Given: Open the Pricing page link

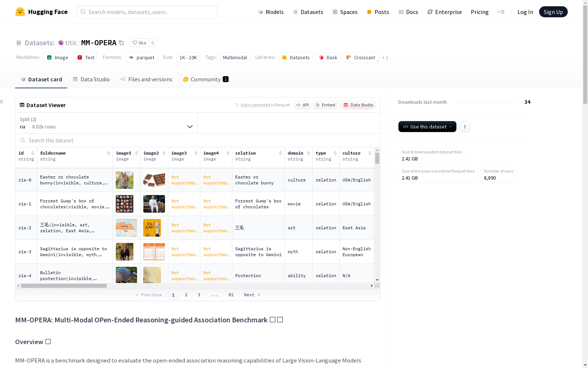Looking at the screenshot, I should (x=480, y=12).
